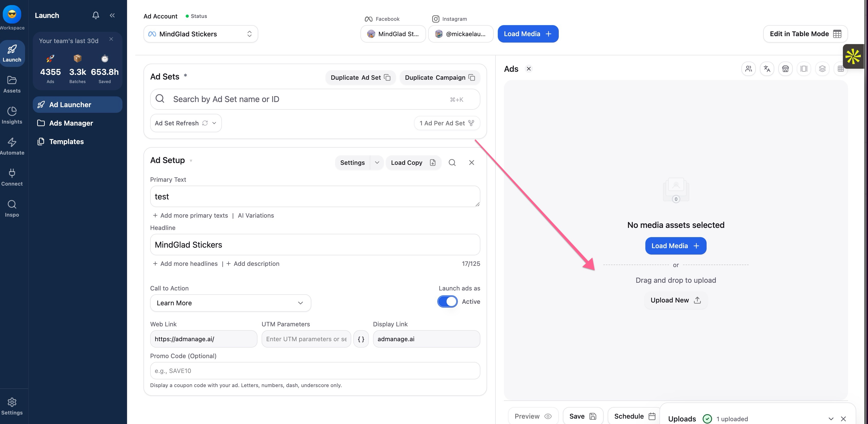This screenshot has width=868, height=424.
Task: Click Ad Setup search magnifier icon
Action: (x=452, y=163)
